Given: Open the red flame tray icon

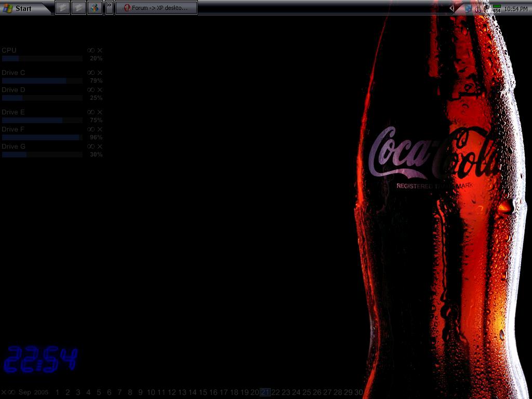Looking at the screenshot, I should [x=478, y=9].
